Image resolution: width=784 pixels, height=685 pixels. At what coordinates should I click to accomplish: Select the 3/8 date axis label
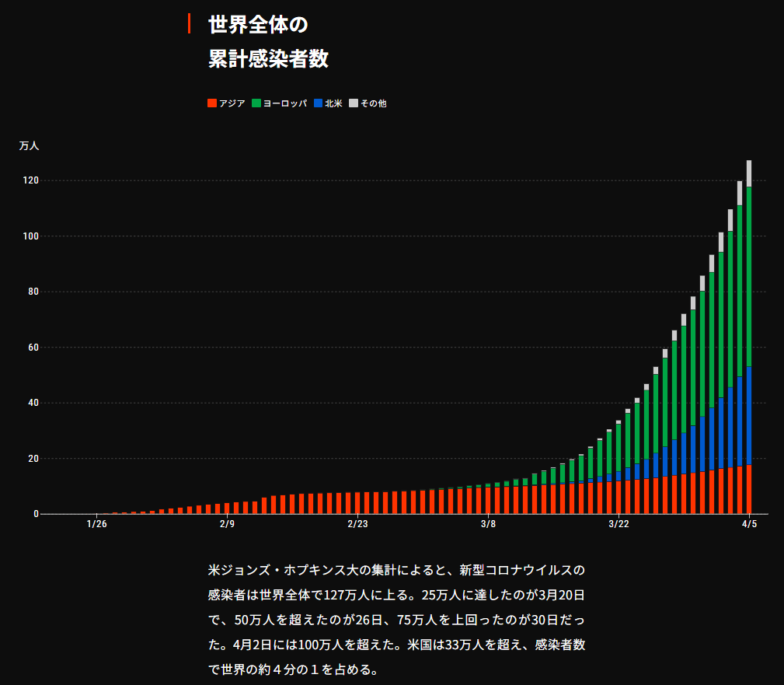(488, 524)
